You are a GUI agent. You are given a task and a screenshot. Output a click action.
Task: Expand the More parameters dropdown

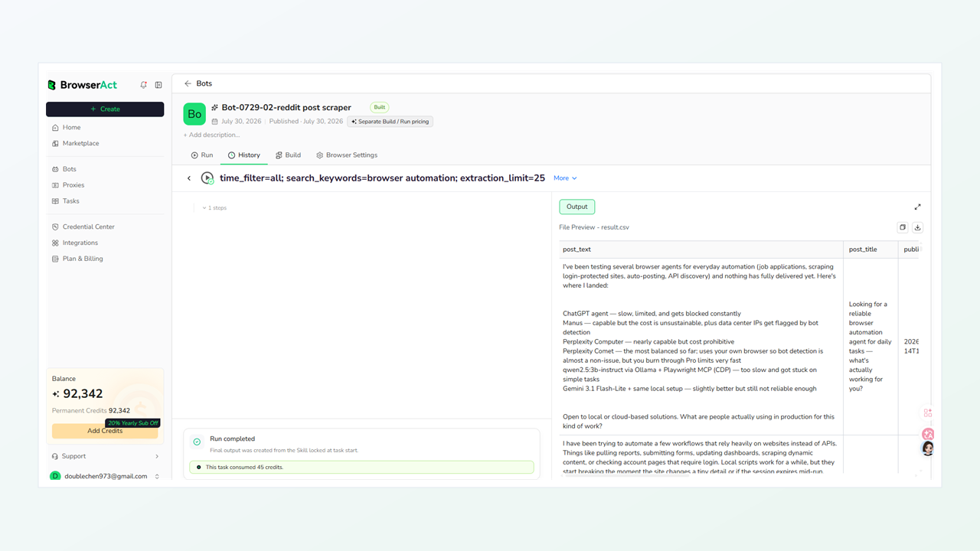[x=565, y=178]
